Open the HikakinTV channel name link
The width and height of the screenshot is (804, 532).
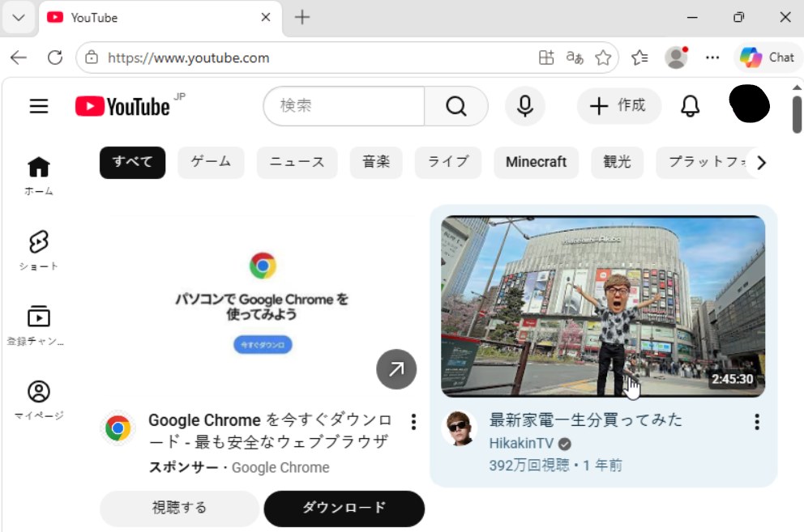point(521,444)
